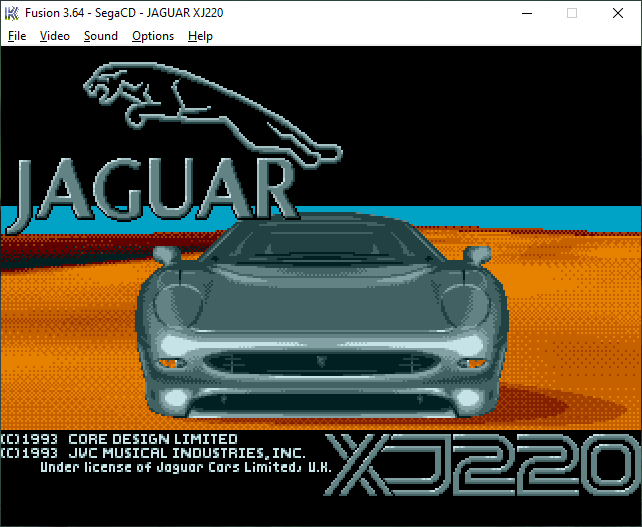The height and width of the screenshot is (527, 642).
Task: Click the 'JVC MUSICAL INDUSTRIES, INC.' copyright line
Action: click(x=153, y=453)
